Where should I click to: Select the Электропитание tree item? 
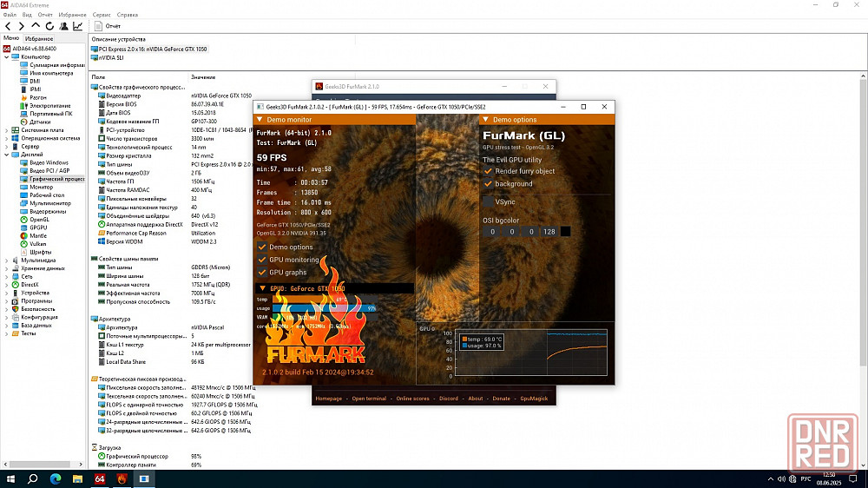pyautogui.click(x=49, y=106)
